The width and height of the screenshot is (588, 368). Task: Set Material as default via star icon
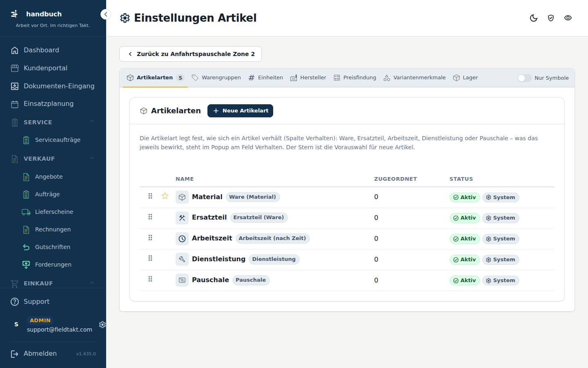[x=165, y=196]
